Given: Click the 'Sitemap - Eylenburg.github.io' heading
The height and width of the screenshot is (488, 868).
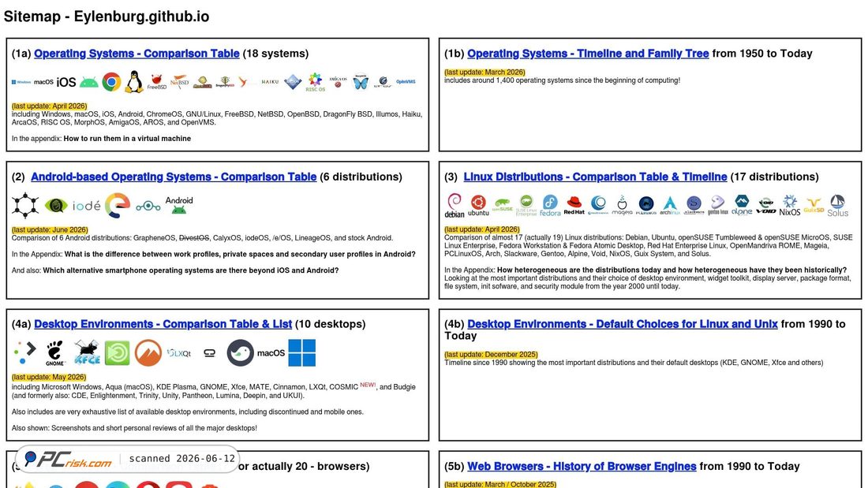Looking at the screenshot, I should click(107, 17).
